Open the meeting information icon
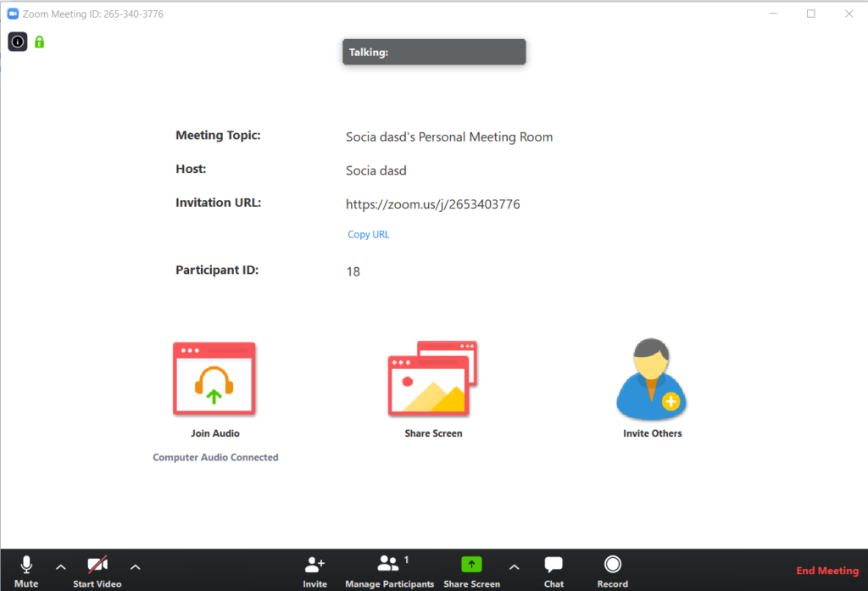Screen dimensions: 868x591 [x=17, y=42]
